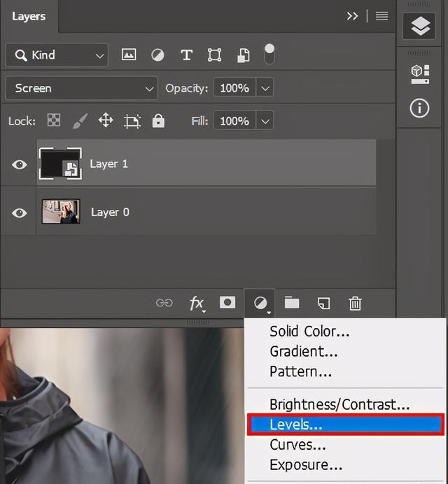
Task: Hide Layer 0 visibility eye
Action: coord(20,213)
